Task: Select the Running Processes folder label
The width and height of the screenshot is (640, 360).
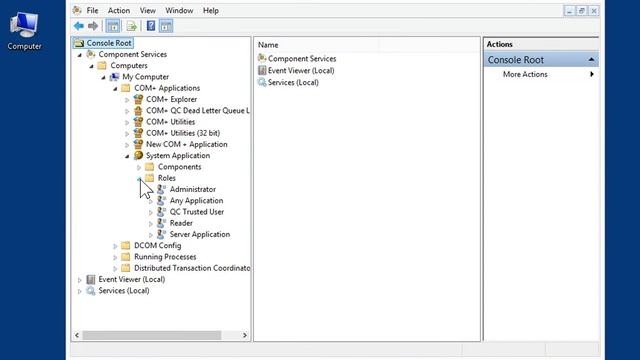Action: [x=165, y=257]
